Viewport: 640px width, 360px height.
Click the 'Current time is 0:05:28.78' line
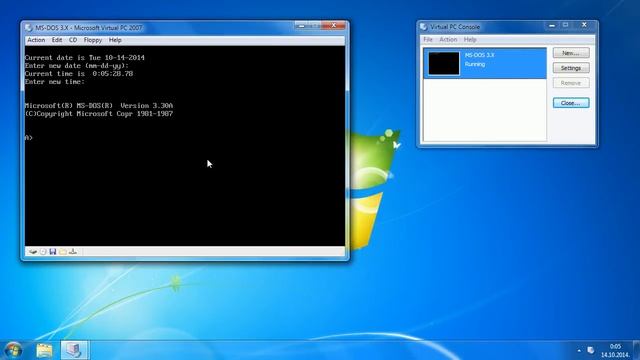pyautogui.click(x=79, y=74)
